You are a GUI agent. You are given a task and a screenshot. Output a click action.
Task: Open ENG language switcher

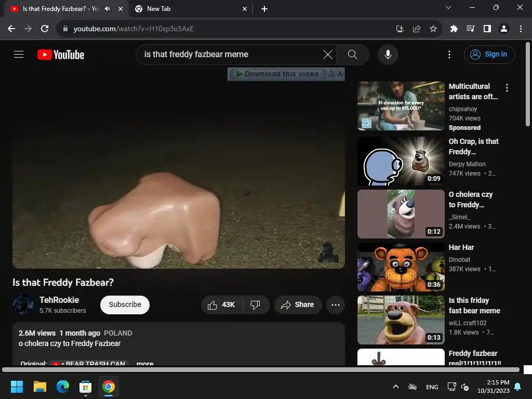pos(432,387)
